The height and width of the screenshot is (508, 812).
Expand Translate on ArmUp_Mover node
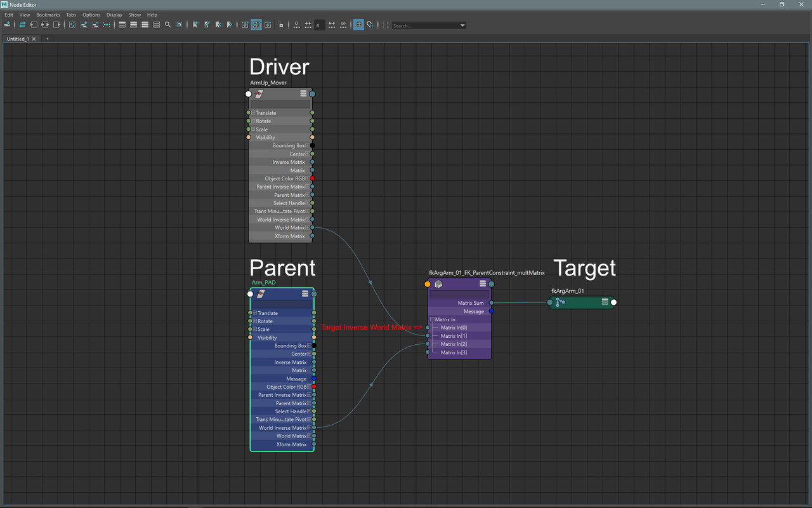(254, 113)
